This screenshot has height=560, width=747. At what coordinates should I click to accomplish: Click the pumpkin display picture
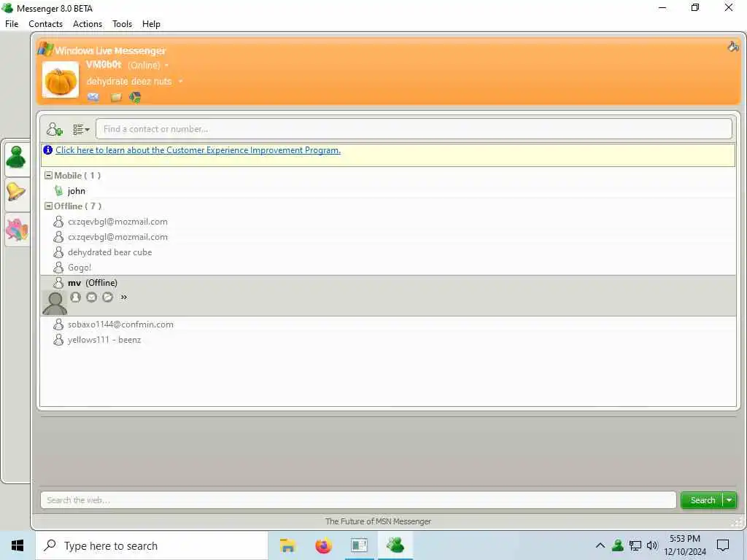[61, 79]
